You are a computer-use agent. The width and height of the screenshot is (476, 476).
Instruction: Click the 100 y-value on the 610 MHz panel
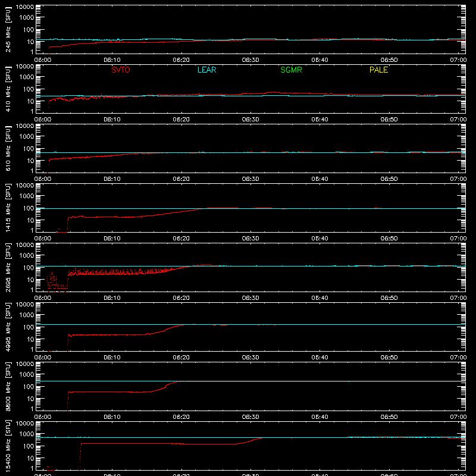[29, 149]
